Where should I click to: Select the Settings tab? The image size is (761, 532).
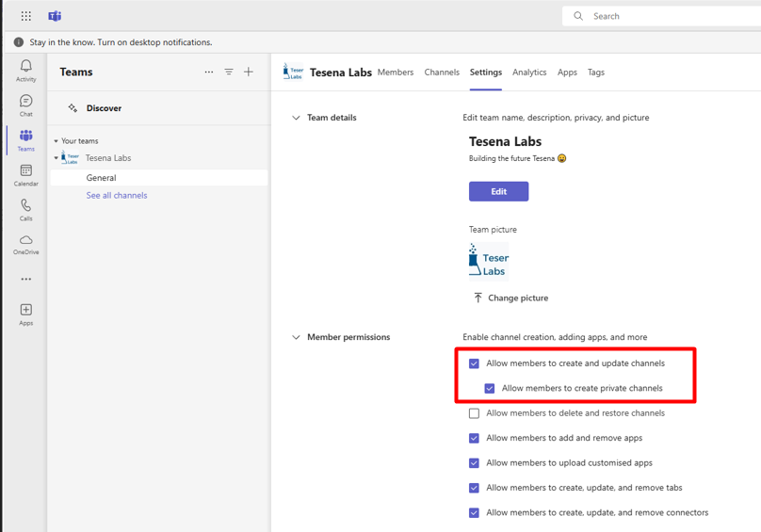click(486, 72)
